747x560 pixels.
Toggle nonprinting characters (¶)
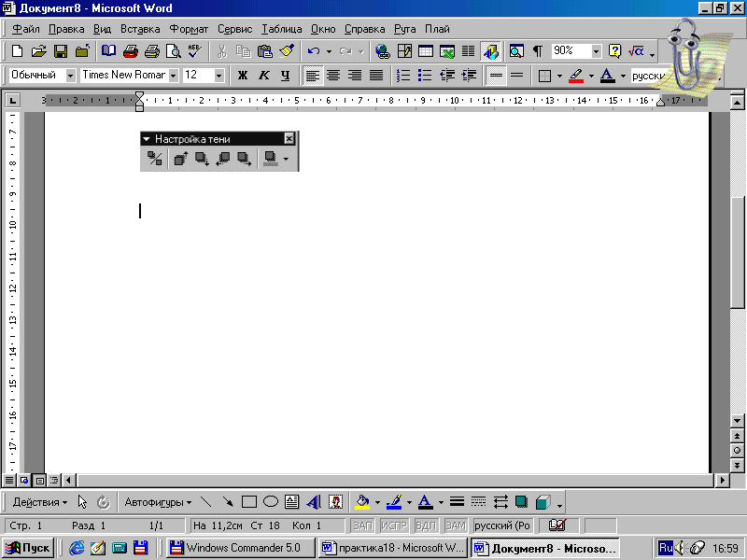click(538, 51)
